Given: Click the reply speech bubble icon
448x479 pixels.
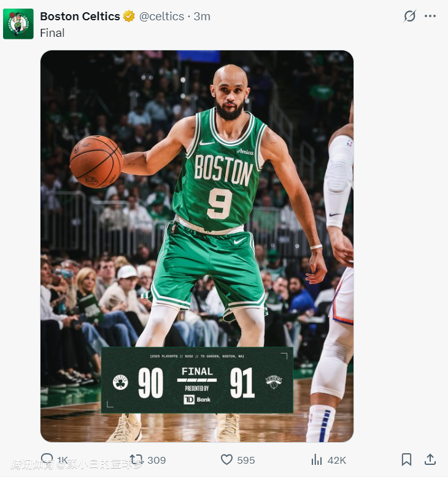Looking at the screenshot, I should (47, 459).
